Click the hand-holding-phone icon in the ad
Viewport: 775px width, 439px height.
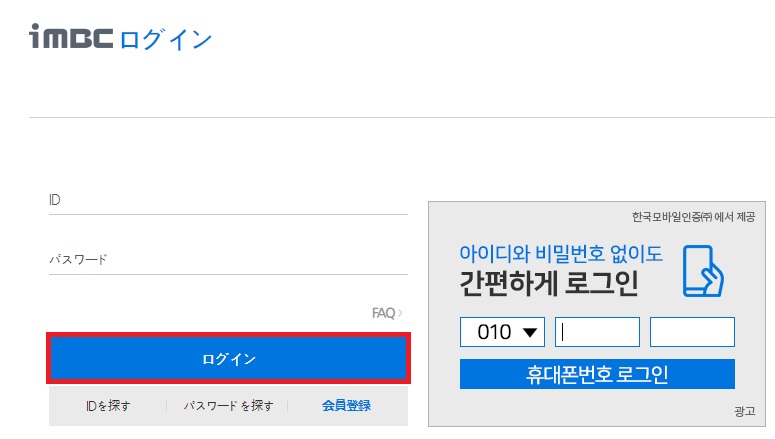703,271
